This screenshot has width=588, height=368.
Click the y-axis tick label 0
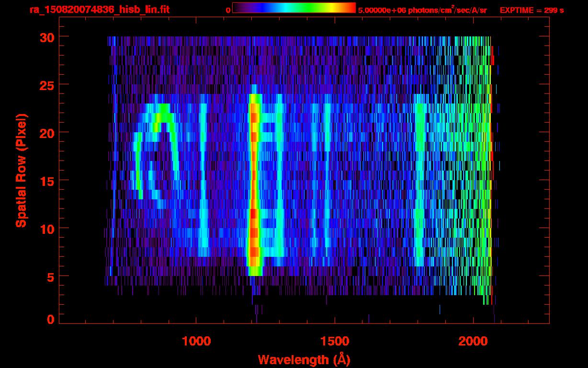(x=50, y=320)
